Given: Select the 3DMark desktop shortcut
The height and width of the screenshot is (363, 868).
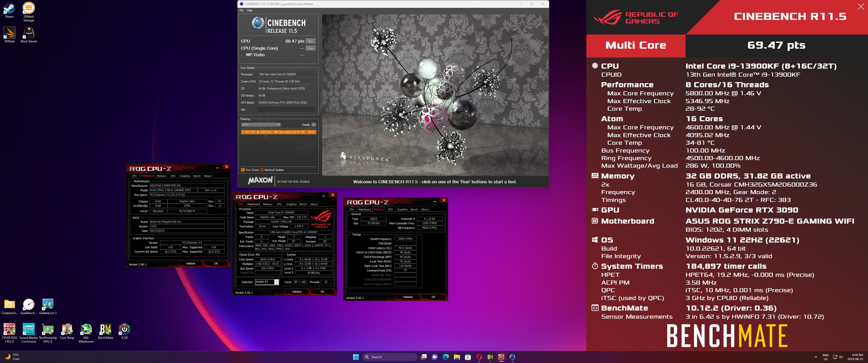Looking at the screenshot, I should 9,35.
